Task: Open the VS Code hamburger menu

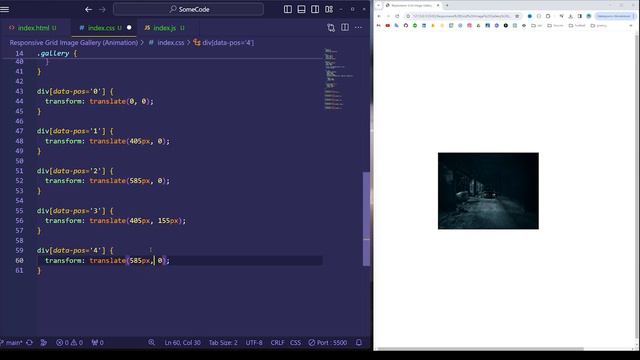Action: (5, 9)
